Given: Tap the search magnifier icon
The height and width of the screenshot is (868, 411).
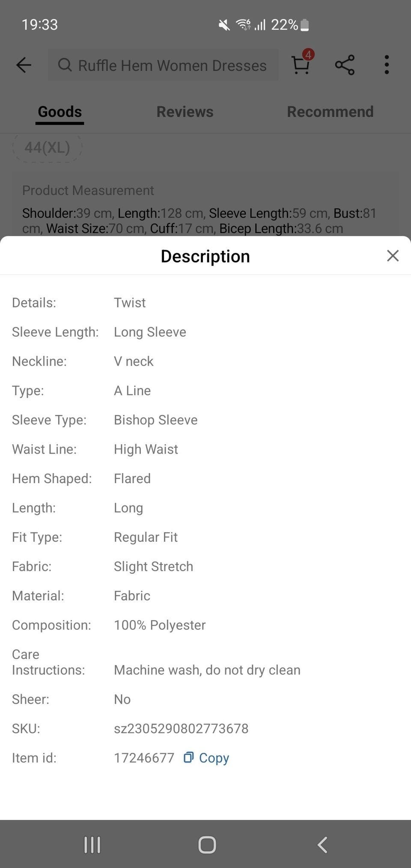Looking at the screenshot, I should [x=65, y=65].
